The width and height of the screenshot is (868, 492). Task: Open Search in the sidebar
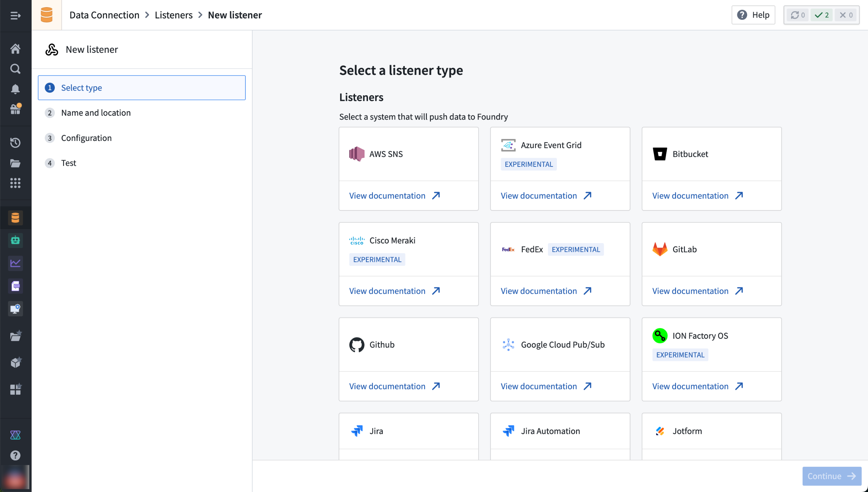click(15, 69)
